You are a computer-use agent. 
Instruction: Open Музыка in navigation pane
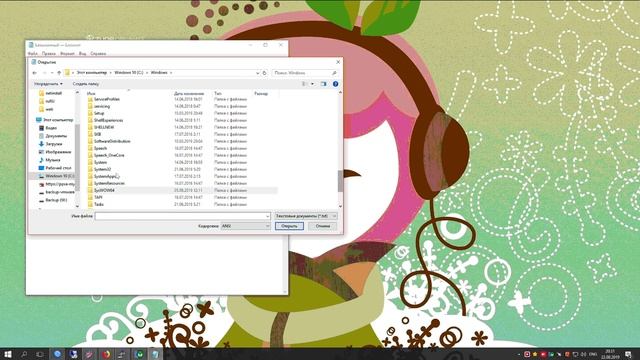coord(53,160)
